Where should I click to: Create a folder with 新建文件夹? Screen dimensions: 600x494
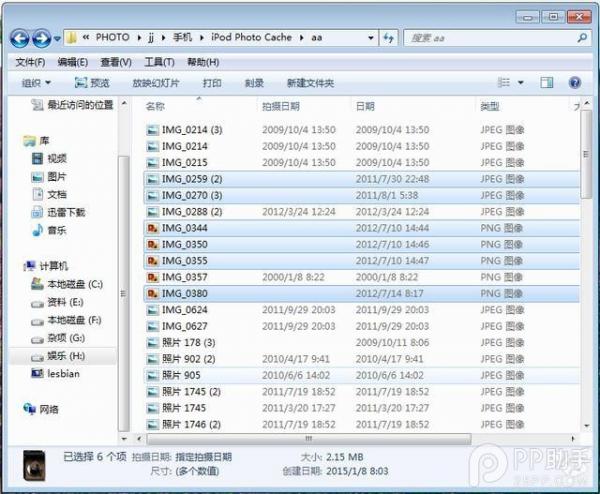pos(310,83)
